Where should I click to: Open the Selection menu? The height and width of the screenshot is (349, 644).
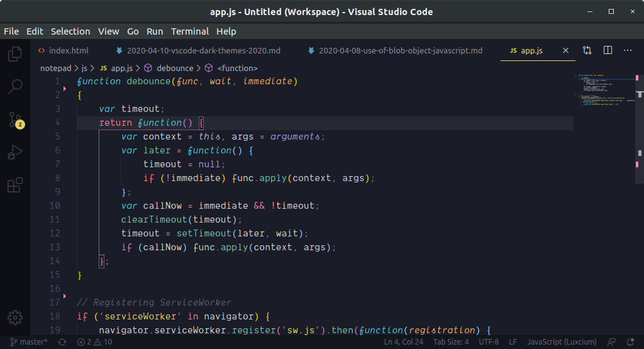(x=70, y=31)
